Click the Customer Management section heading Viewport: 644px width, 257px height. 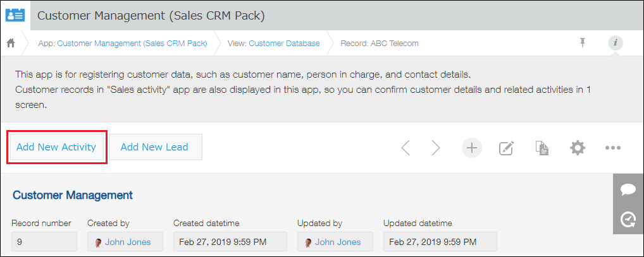click(x=73, y=195)
